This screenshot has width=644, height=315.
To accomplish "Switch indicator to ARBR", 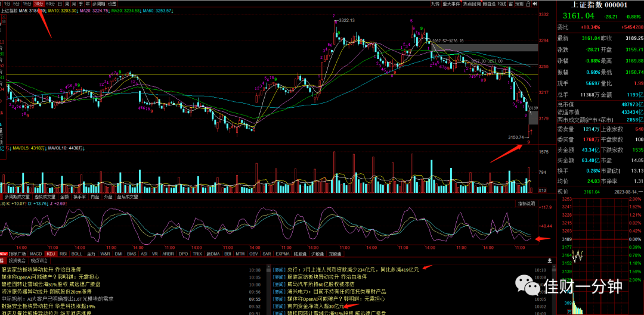I will 168,254.
